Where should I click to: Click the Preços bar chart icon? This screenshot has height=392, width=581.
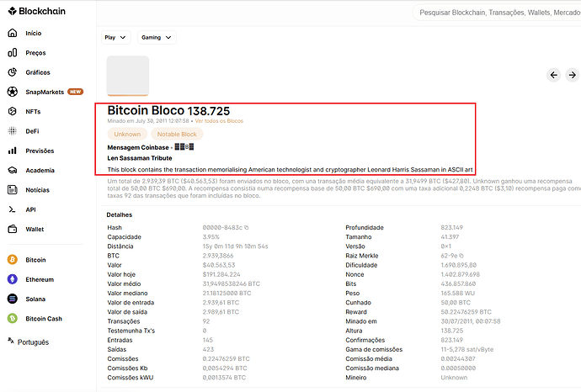pos(13,52)
